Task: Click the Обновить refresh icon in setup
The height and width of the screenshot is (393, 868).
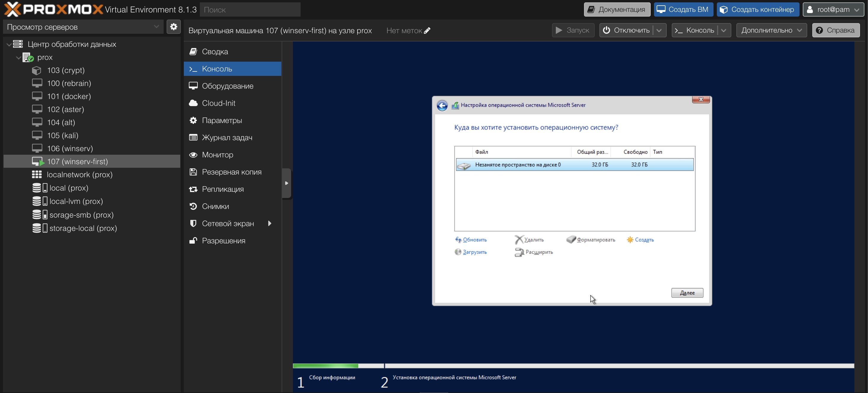Action: [x=458, y=239]
